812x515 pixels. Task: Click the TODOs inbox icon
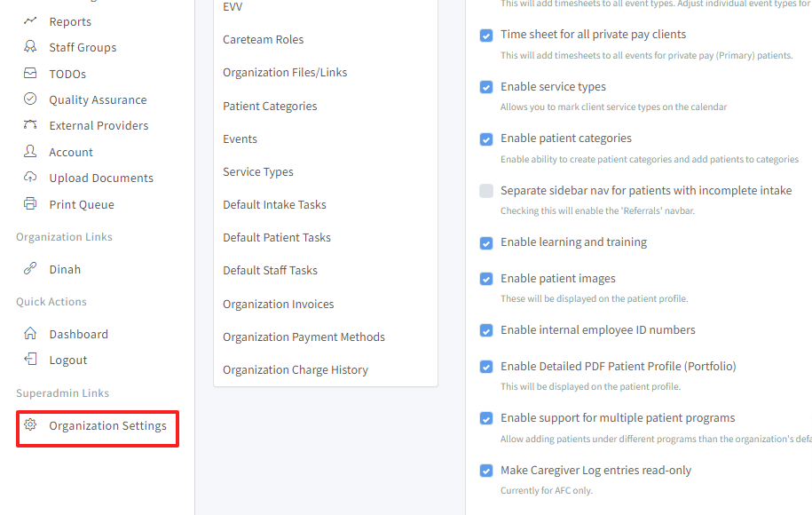(x=30, y=74)
